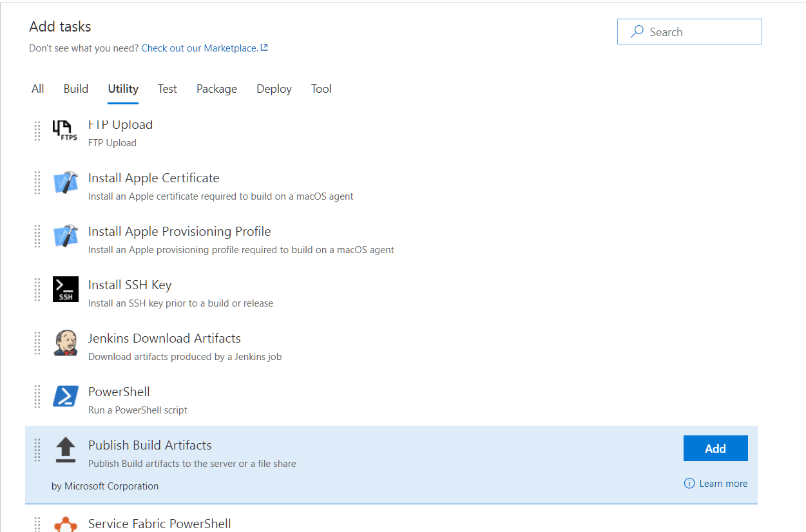Open the Package tab

click(x=216, y=89)
